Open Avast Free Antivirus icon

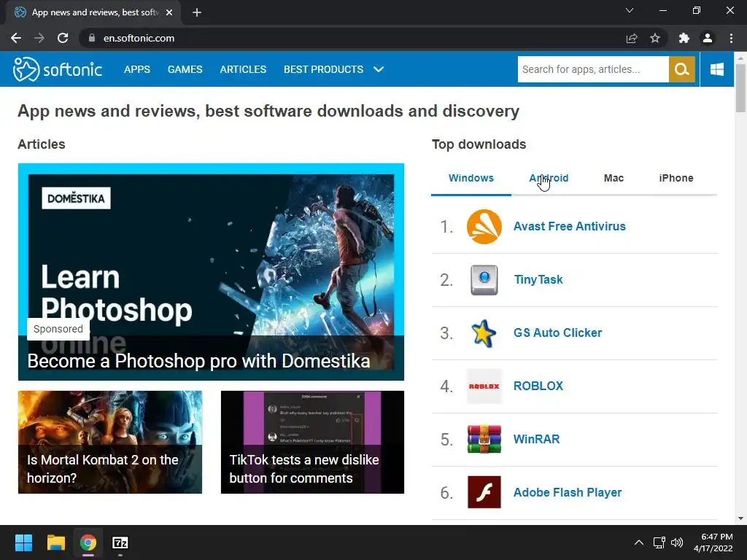click(484, 227)
